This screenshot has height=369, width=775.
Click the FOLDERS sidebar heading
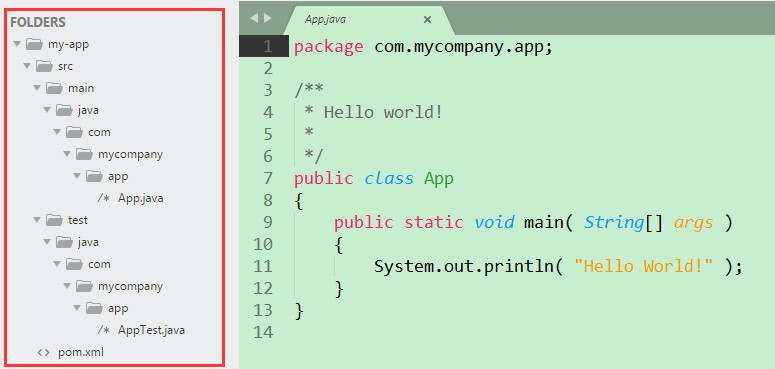pos(38,22)
